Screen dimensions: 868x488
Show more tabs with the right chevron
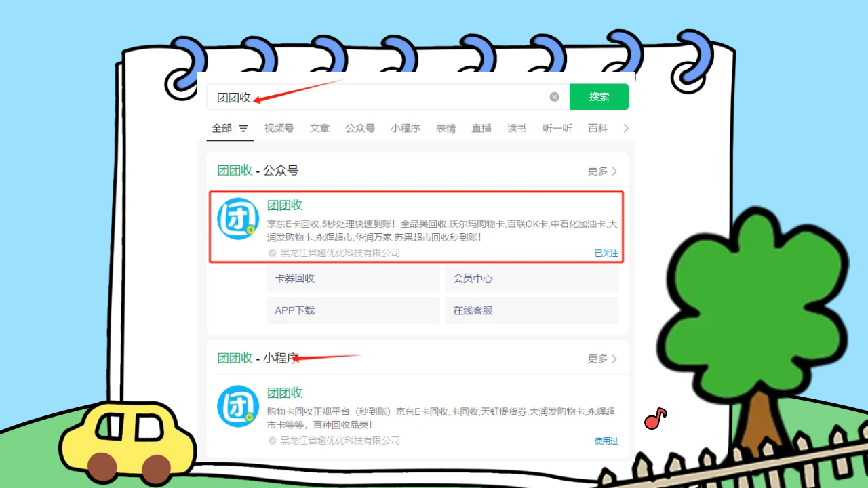coord(626,128)
